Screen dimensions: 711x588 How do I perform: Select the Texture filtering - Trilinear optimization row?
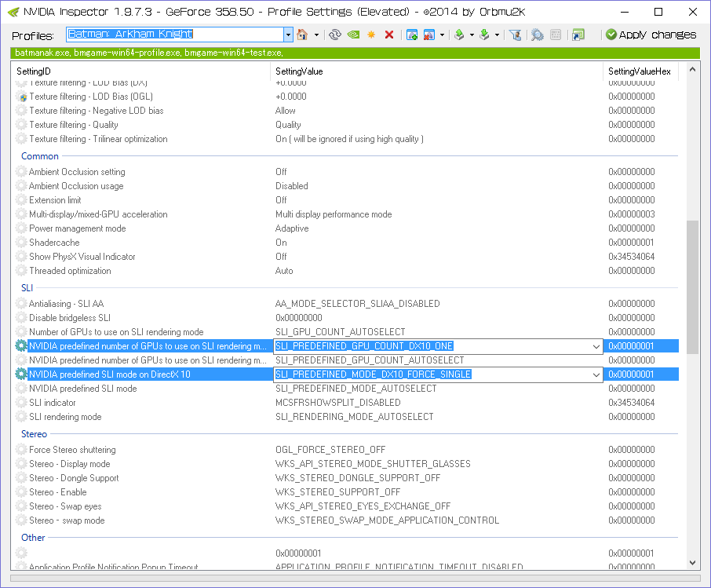pyautogui.click(x=345, y=139)
